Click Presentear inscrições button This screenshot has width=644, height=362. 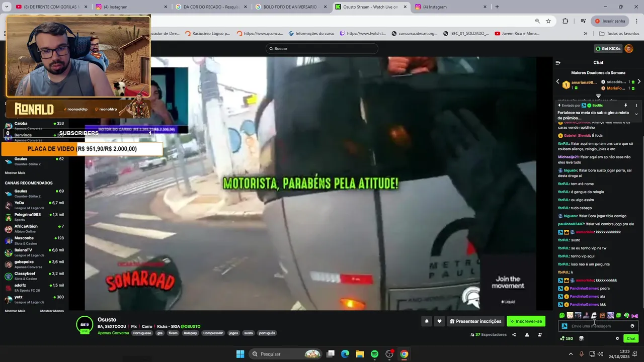(475, 321)
